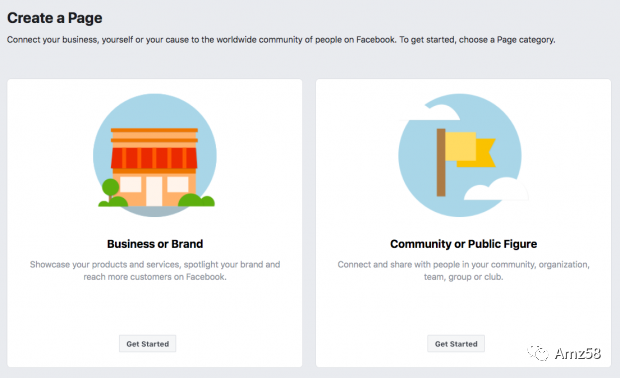Click the red striped awning on the store
Screen dimensions: 620x378
154,158
